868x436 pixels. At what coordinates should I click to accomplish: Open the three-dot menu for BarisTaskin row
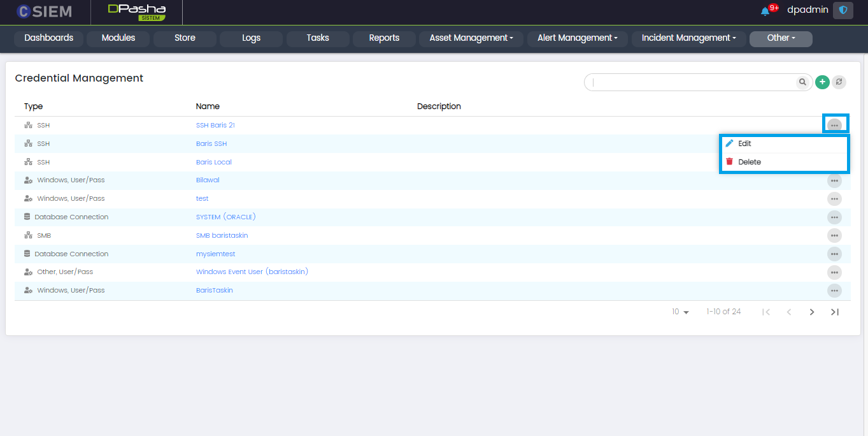tap(834, 291)
